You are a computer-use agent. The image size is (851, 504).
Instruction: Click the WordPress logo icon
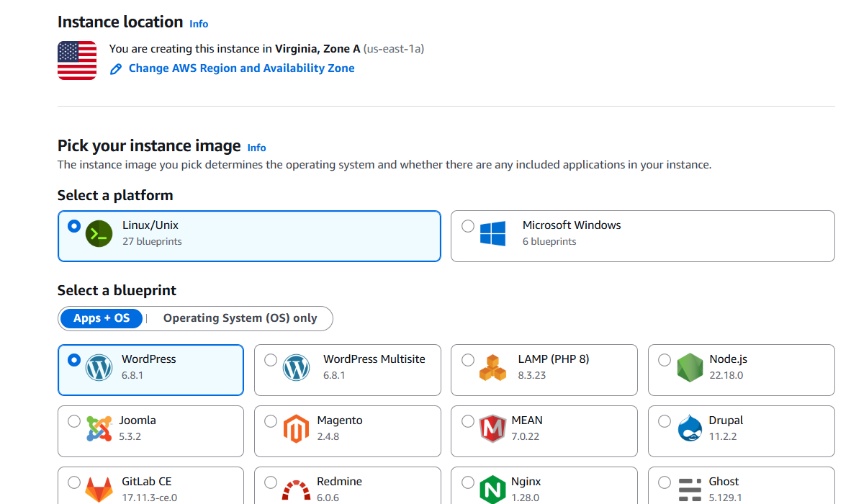[x=99, y=367]
